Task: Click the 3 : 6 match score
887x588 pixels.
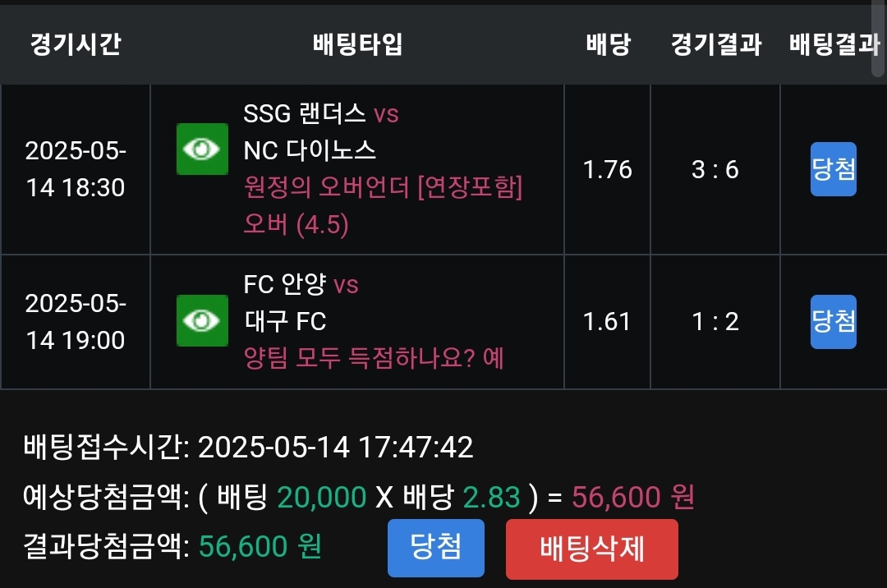Action: coord(715,170)
